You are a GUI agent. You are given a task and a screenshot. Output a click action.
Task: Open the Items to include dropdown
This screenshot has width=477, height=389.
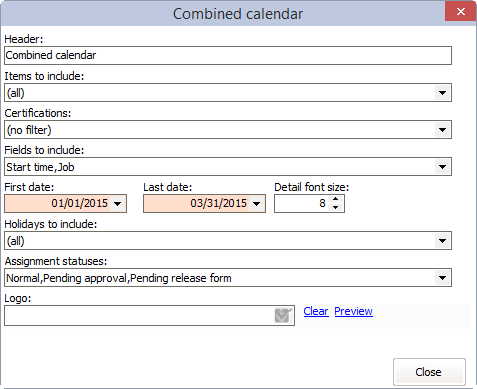[443, 93]
